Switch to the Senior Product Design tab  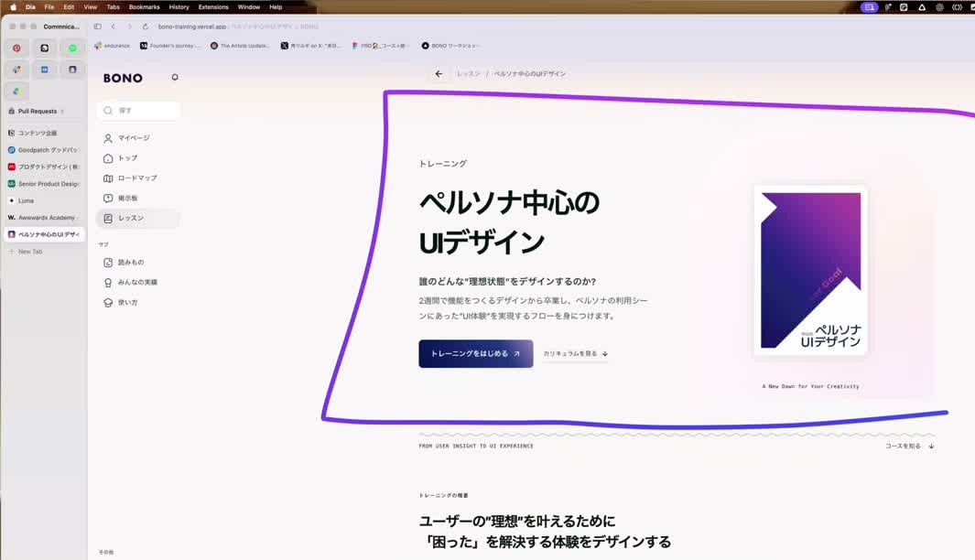pyautogui.click(x=45, y=184)
